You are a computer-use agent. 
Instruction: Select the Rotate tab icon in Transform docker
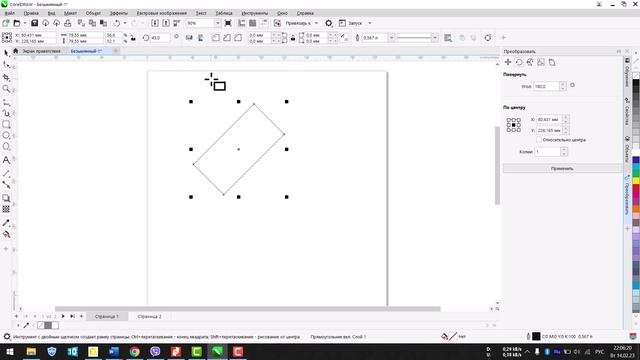pos(519,62)
